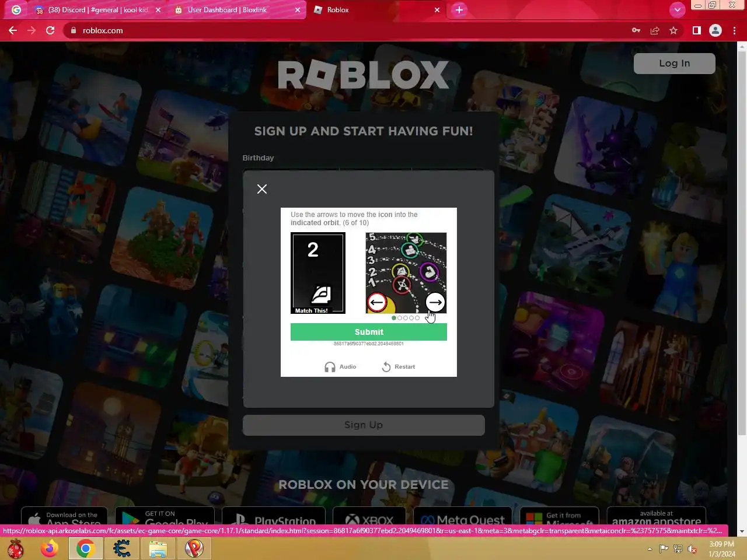Open the Xbox badge
Viewport: 747px width, 560px height.
point(369,516)
